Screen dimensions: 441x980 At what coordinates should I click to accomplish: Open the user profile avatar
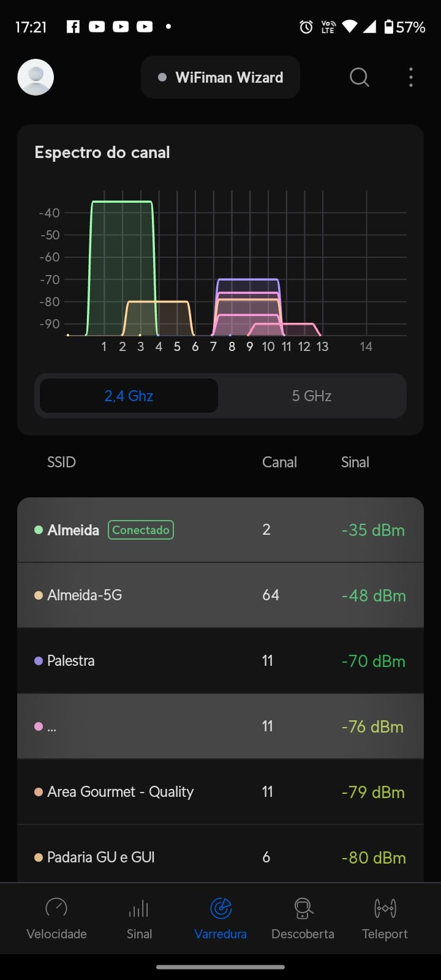pyautogui.click(x=36, y=77)
